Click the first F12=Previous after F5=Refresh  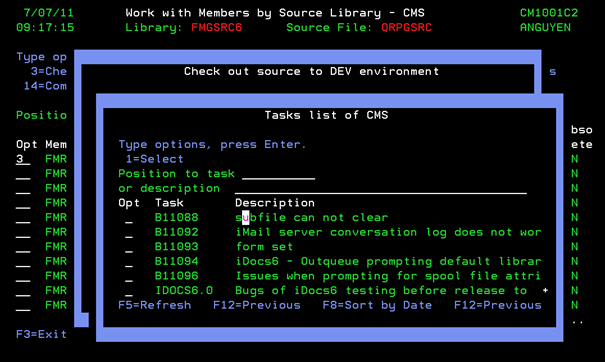point(257,305)
